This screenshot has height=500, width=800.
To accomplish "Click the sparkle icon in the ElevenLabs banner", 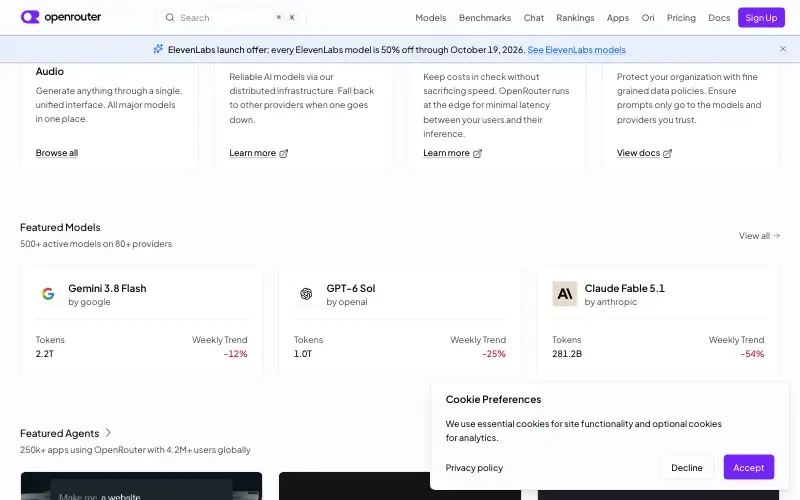I will pyautogui.click(x=158, y=49).
